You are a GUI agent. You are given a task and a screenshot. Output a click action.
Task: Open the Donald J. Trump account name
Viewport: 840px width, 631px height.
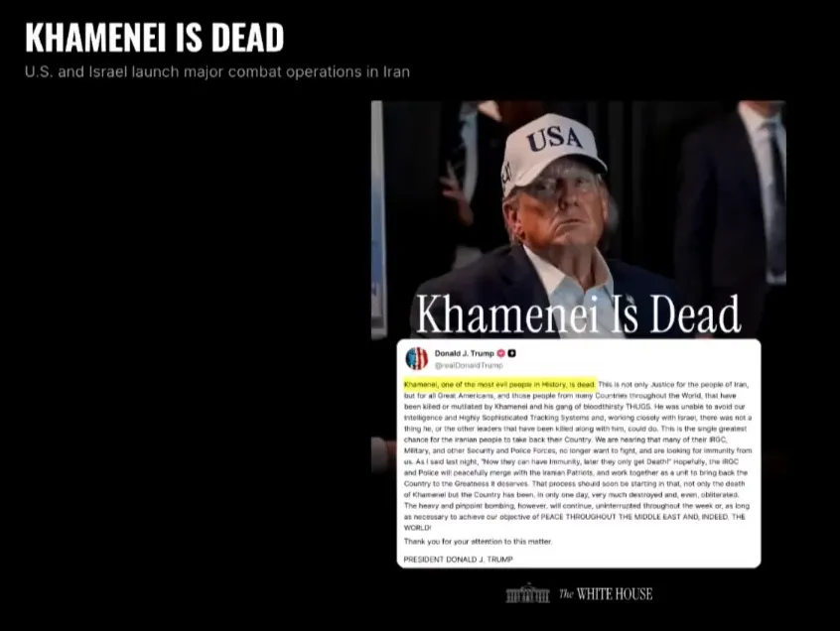pos(464,353)
